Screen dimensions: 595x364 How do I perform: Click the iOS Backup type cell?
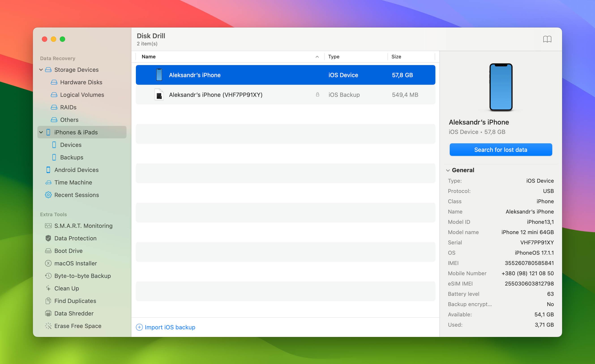pyautogui.click(x=344, y=95)
